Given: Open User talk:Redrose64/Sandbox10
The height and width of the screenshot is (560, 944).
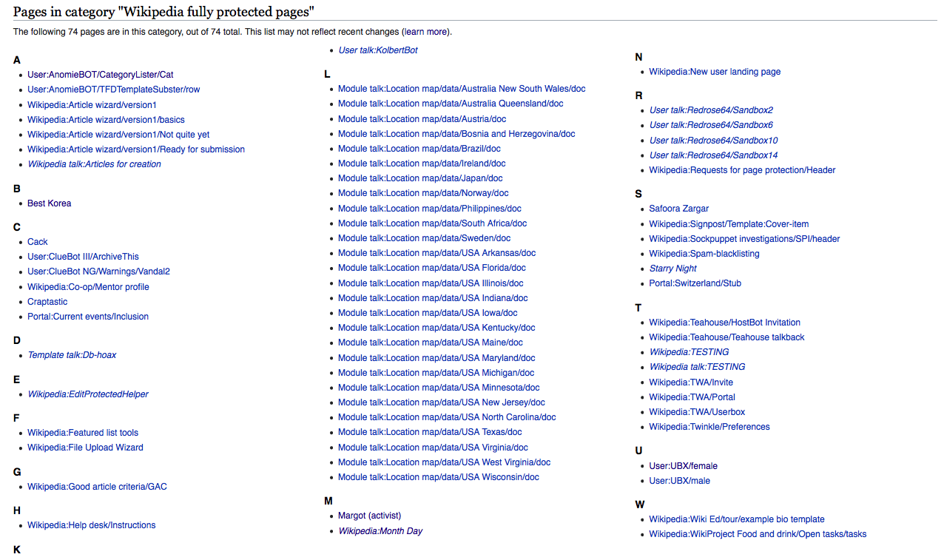Looking at the screenshot, I should 713,141.
